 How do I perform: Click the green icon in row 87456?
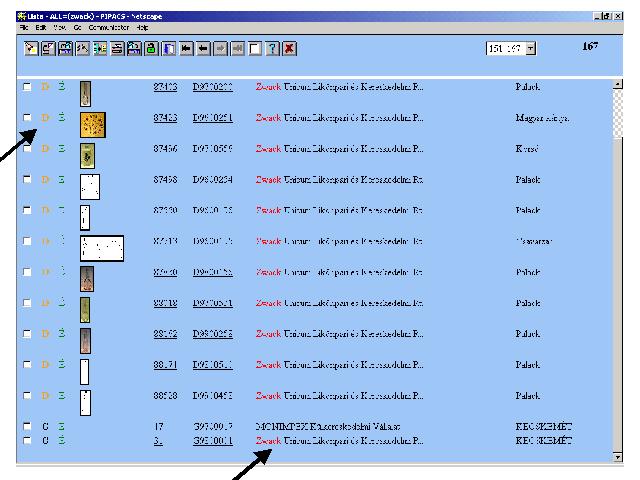tap(61, 148)
